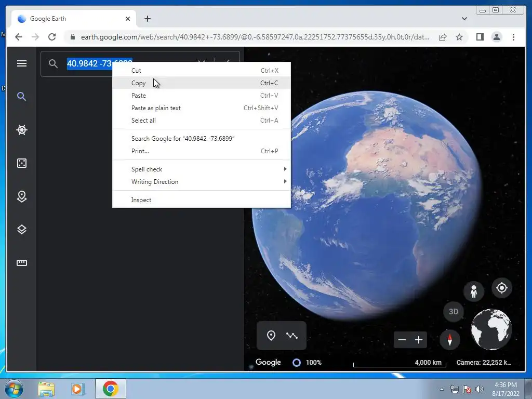Screen dimensions: 532x399
Task: Open a new tab with plus
Action: [147, 19]
